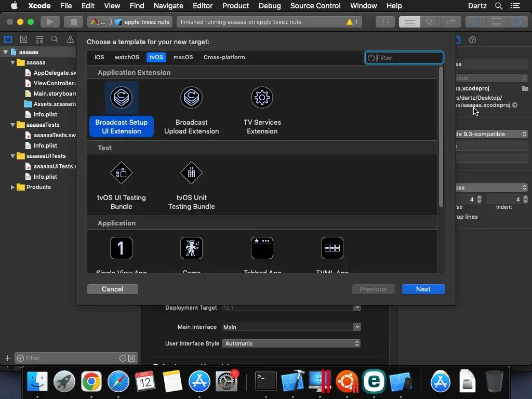Open the Xcode 9.3-compatible project format popup
532x399 pixels.
tap(493, 134)
